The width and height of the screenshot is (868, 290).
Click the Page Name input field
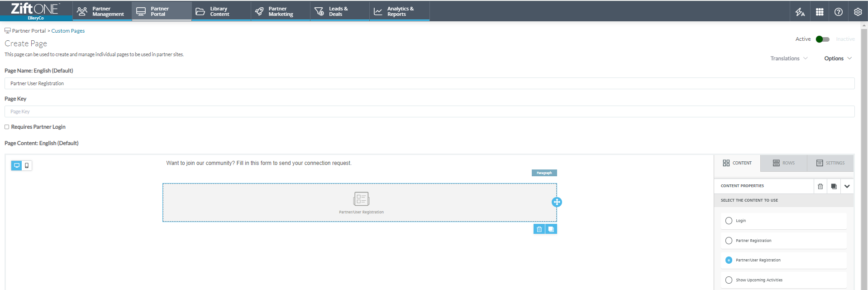(429, 83)
